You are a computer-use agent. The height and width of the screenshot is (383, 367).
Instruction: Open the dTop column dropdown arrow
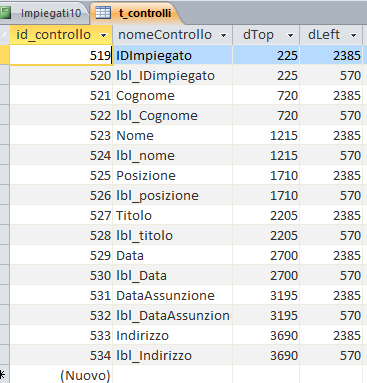coord(290,35)
